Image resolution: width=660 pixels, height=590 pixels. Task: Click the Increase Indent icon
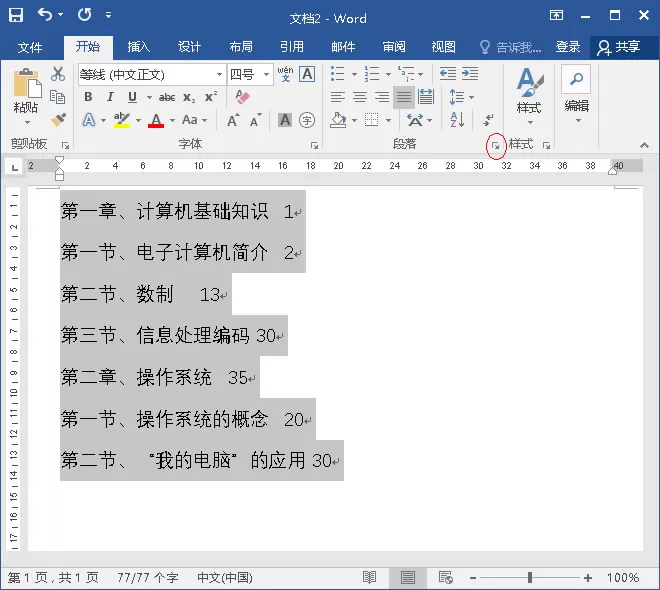[470, 74]
